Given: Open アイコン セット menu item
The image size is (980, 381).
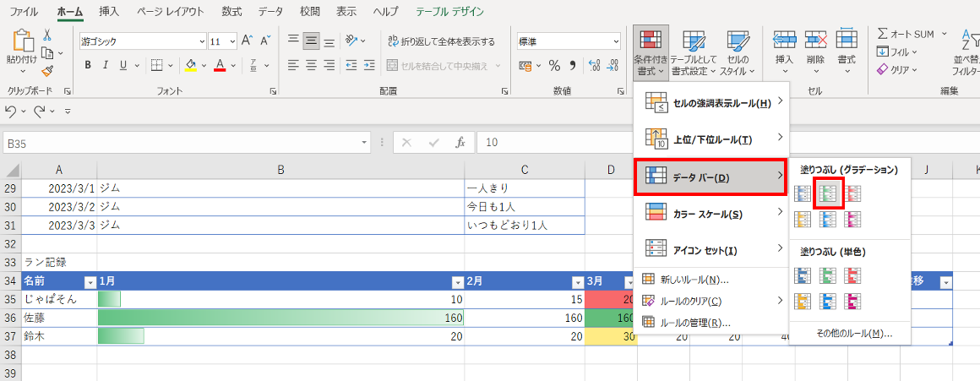Looking at the screenshot, I should coord(712,250).
